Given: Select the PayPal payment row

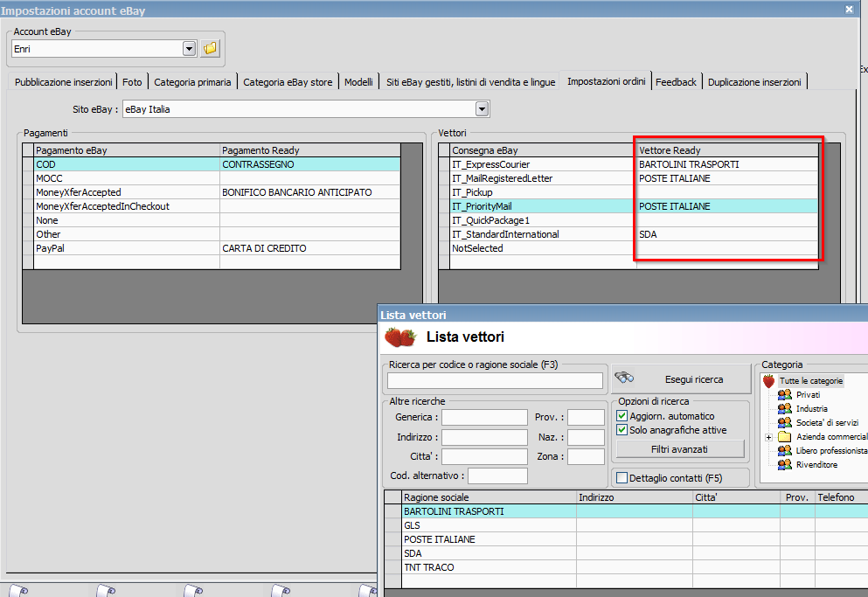Looking at the screenshot, I should pos(212,248).
